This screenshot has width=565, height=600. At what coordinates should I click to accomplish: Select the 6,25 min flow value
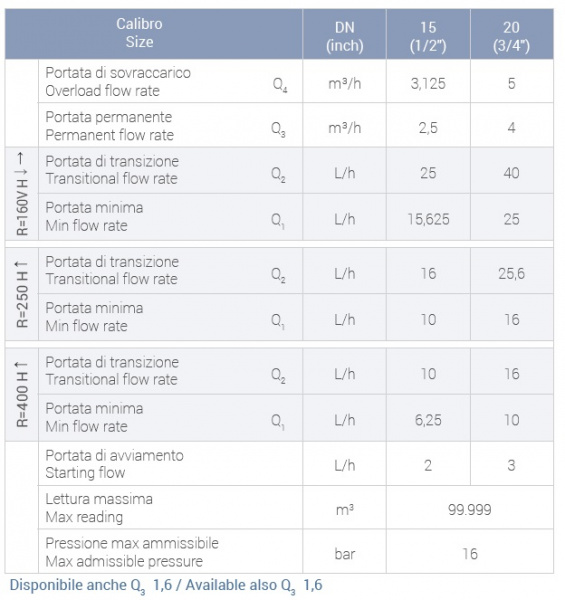[428, 420]
